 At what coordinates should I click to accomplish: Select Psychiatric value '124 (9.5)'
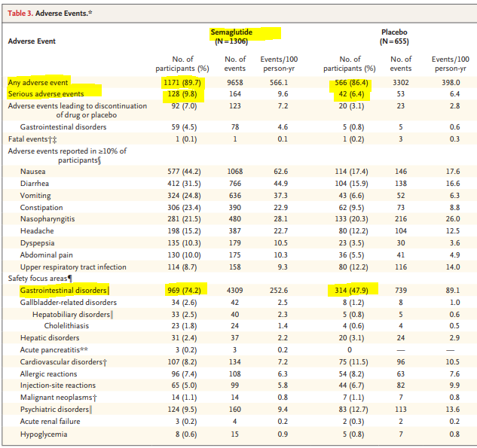tap(182, 410)
